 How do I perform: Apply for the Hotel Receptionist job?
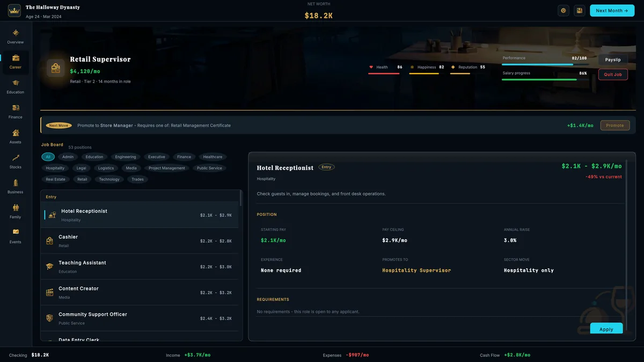click(606, 329)
